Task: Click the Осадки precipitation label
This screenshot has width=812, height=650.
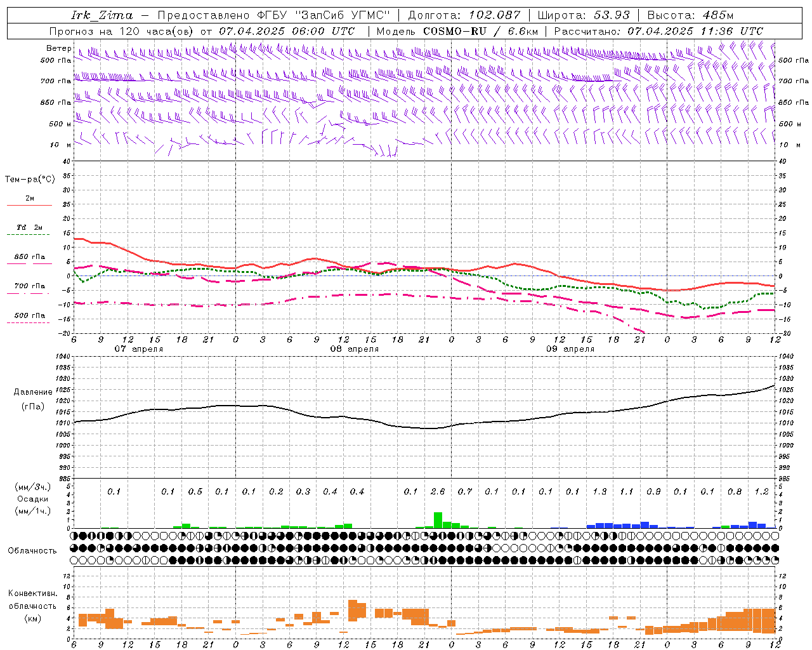Action: (32, 499)
